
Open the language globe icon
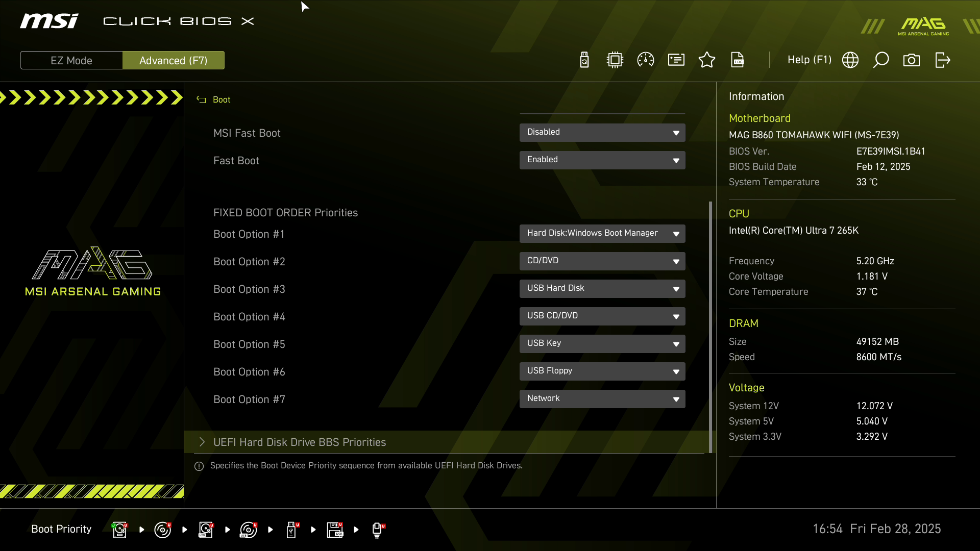tap(850, 60)
